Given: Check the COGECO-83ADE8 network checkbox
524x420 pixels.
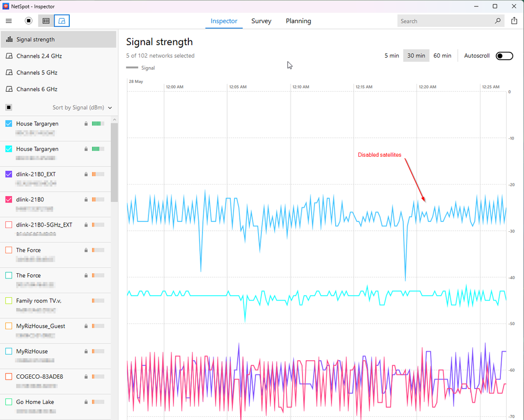Looking at the screenshot, I should 8,376.
